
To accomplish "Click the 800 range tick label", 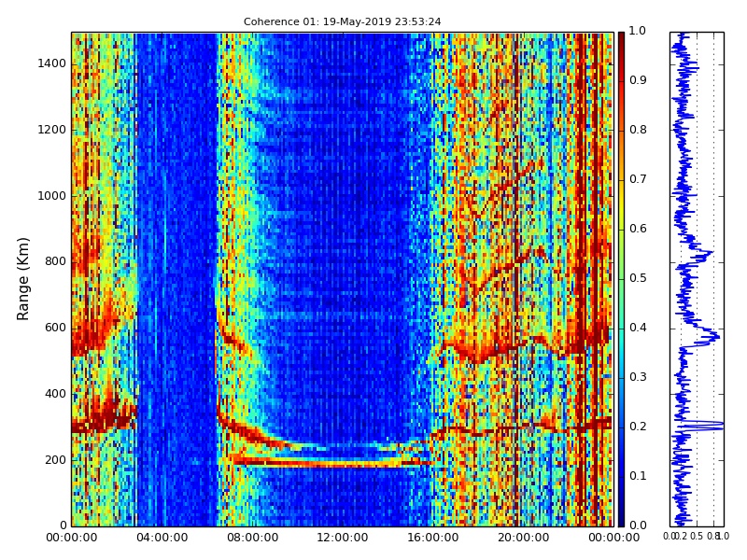I will (x=55, y=261).
